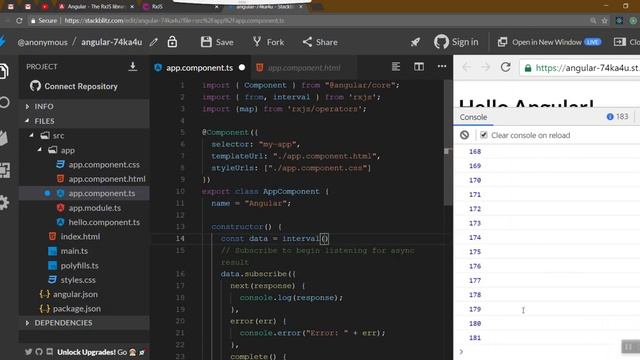Click the 183 console message counter
Screen dimensions: 640x360
click(617, 117)
